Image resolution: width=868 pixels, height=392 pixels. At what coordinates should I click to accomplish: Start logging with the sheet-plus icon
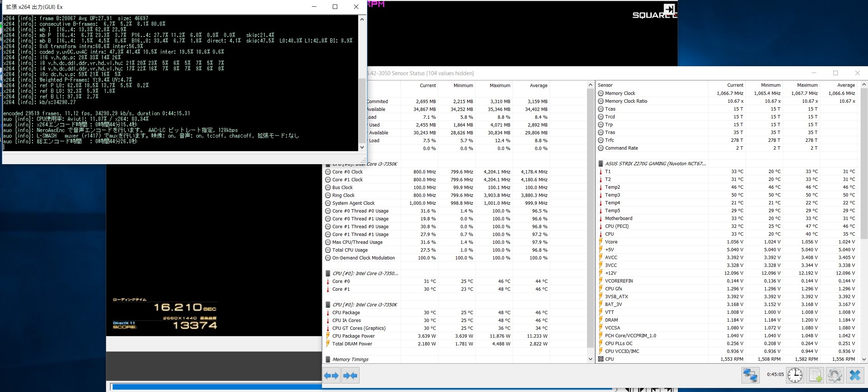pos(815,375)
